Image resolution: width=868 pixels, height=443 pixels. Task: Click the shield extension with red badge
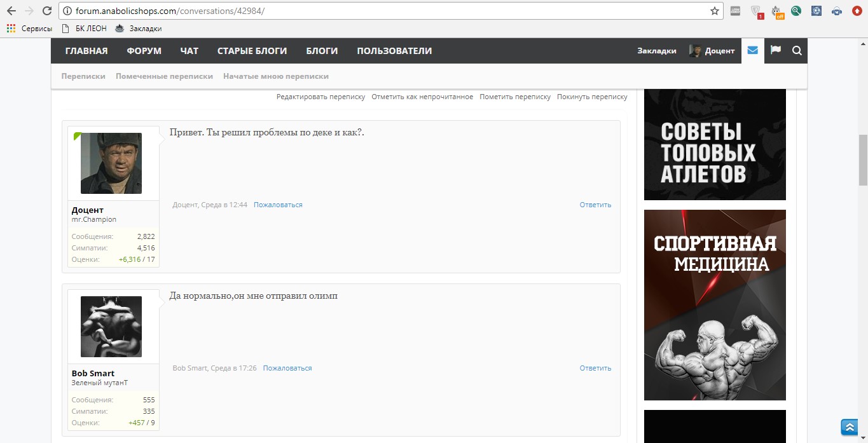pyautogui.click(x=755, y=11)
